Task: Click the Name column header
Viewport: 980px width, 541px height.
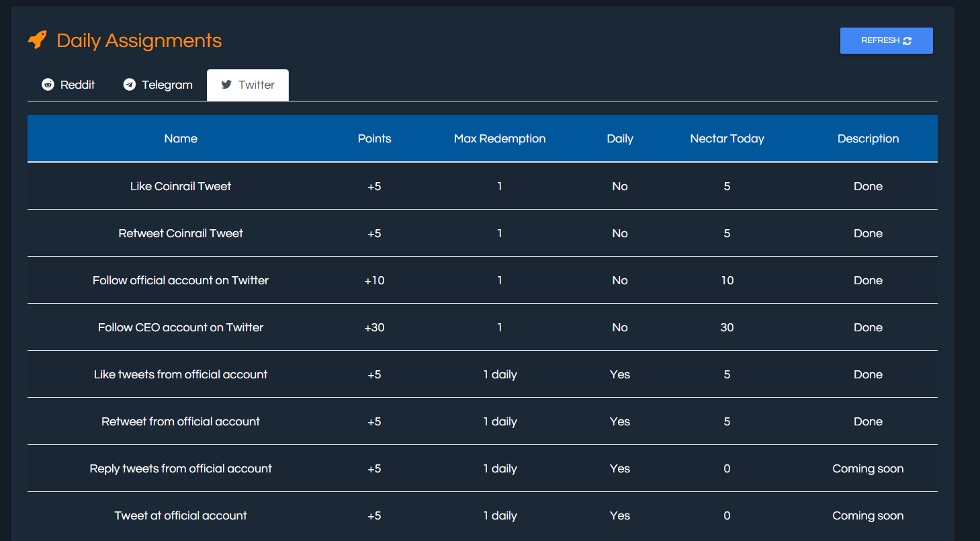Action: click(x=181, y=138)
